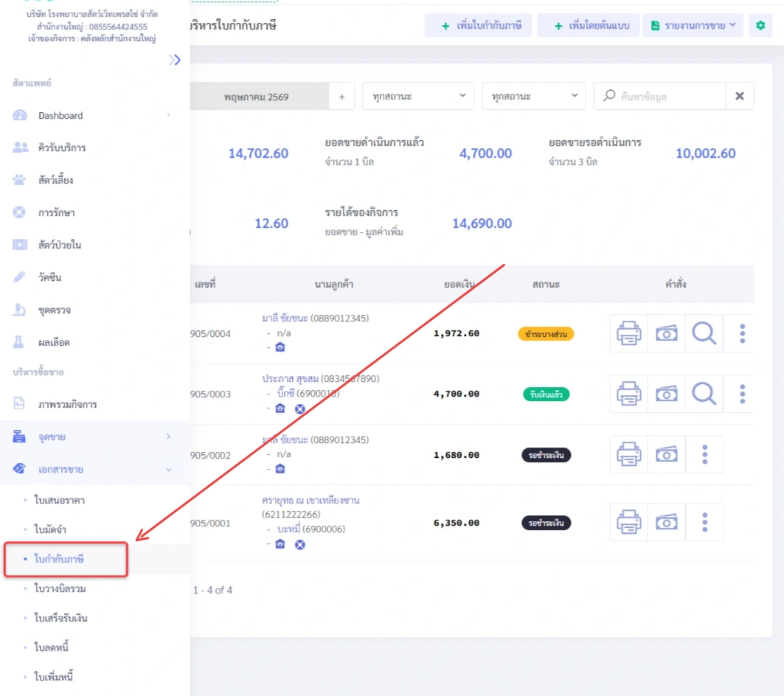Click amount 6,350.00

click(x=456, y=523)
